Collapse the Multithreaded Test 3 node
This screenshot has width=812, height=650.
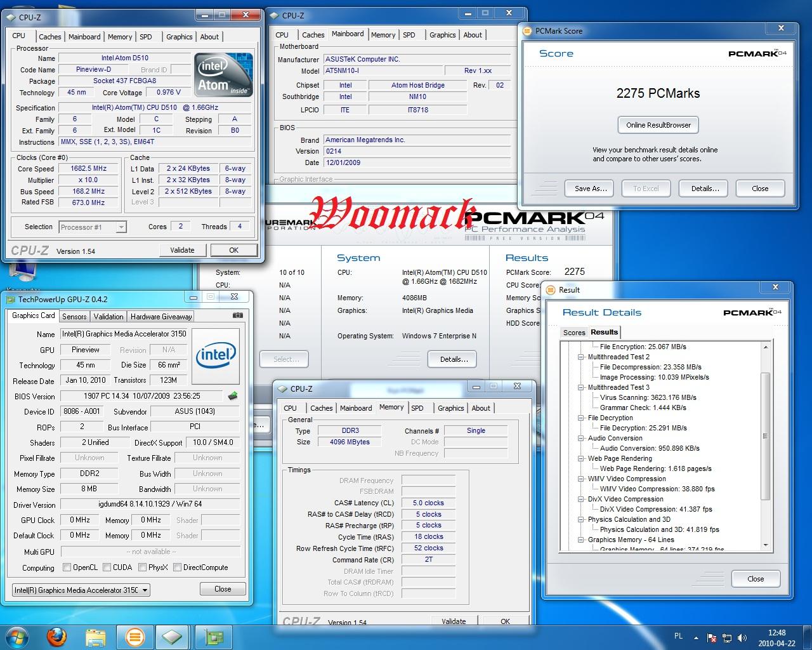pyautogui.click(x=581, y=388)
